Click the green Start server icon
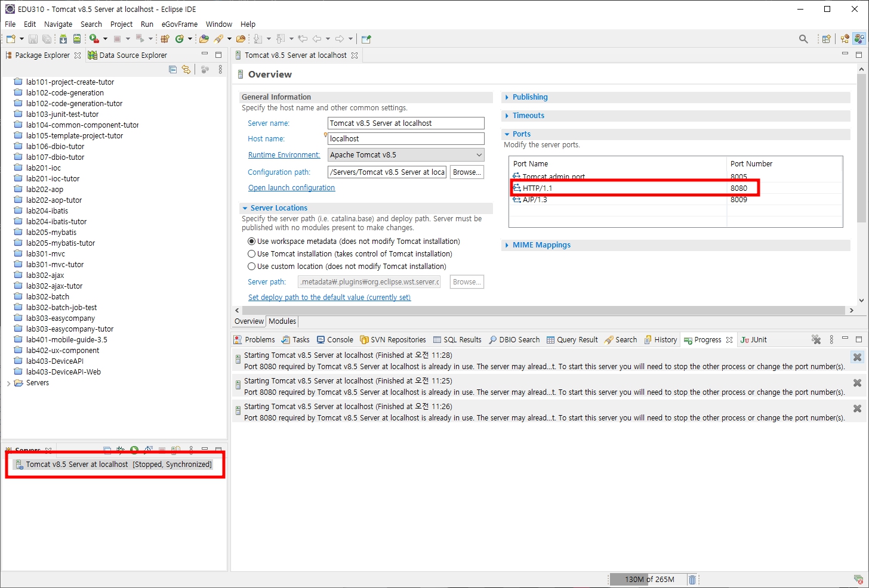This screenshot has width=869, height=588. pos(134,450)
